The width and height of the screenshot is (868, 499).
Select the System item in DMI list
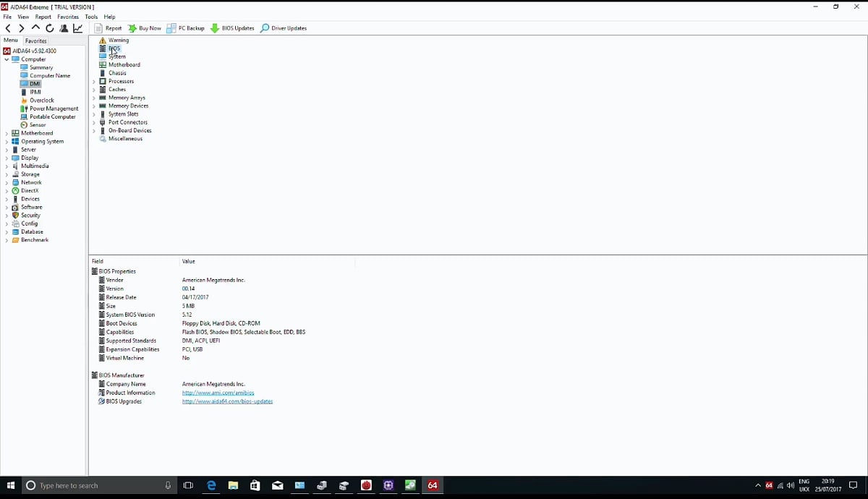tap(117, 56)
